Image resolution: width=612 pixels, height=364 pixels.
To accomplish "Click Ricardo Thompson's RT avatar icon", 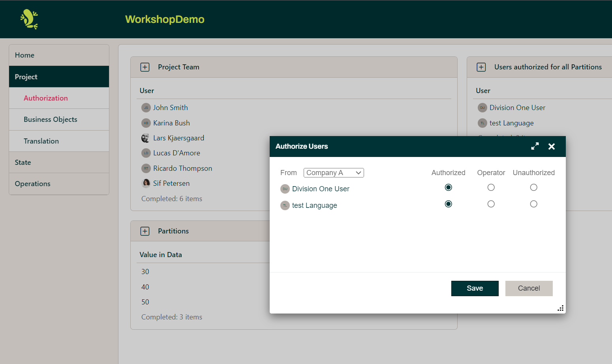I will pyautogui.click(x=145, y=168).
